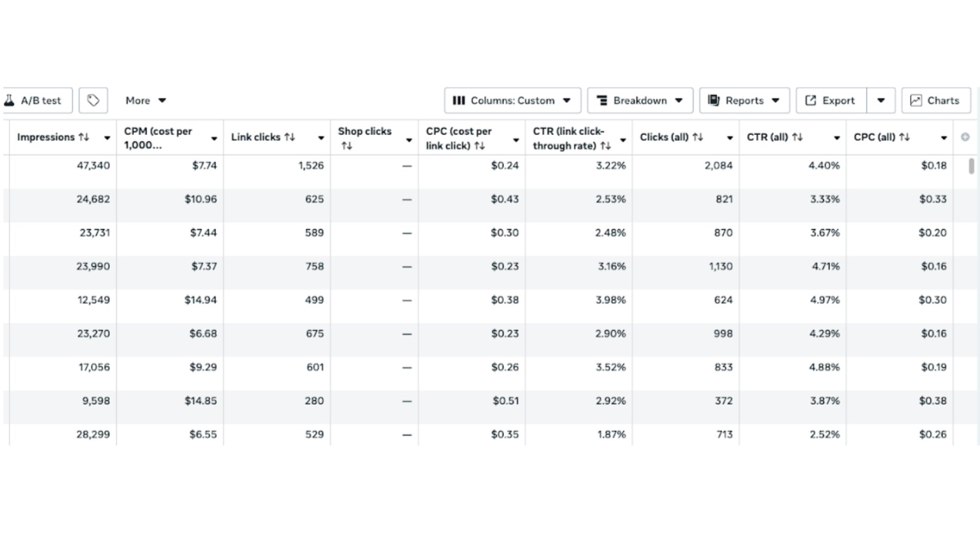Click the Export share icon
The height and width of the screenshot is (551, 980).
tap(810, 101)
